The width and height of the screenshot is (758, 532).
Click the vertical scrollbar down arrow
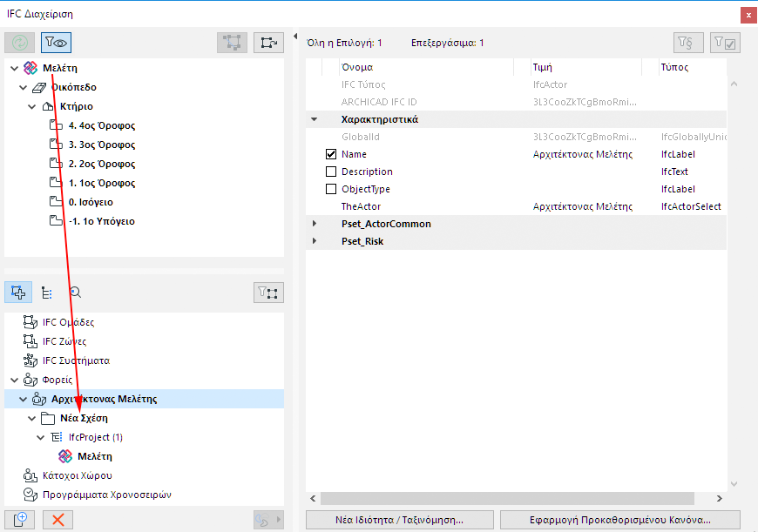(734, 484)
